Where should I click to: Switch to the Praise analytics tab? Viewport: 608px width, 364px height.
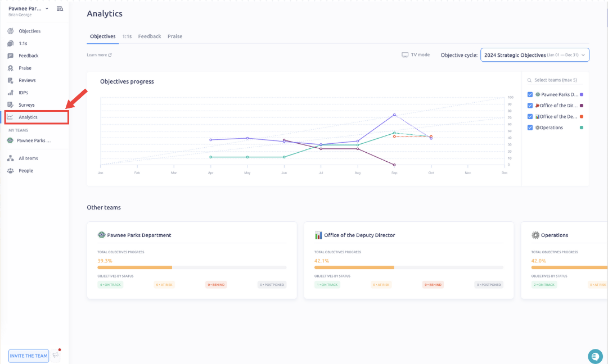coord(175,37)
